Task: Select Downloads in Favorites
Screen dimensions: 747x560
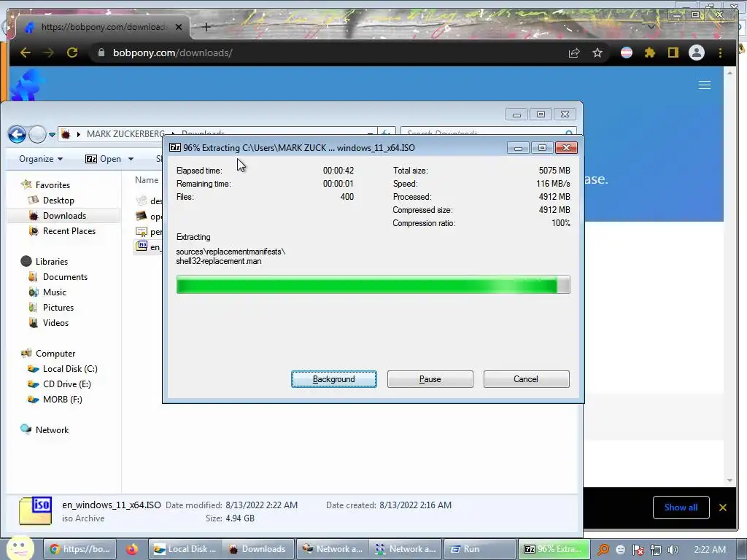Action: pos(64,216)
